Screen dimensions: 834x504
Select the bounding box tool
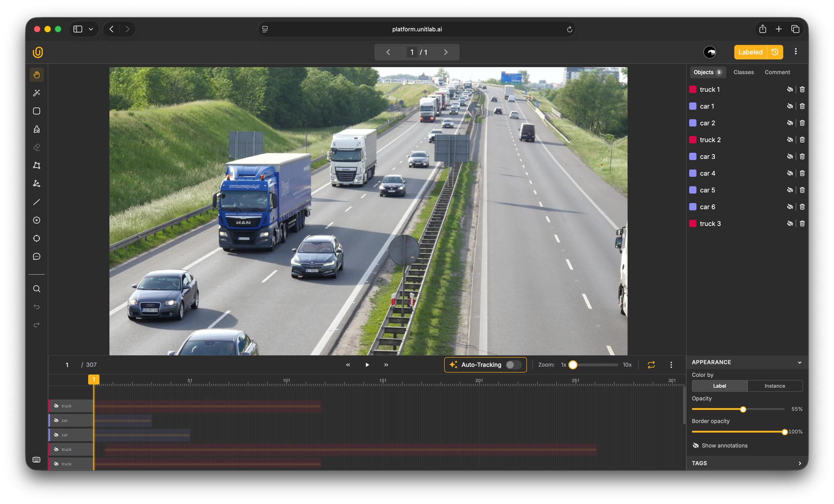pos(37,111)
